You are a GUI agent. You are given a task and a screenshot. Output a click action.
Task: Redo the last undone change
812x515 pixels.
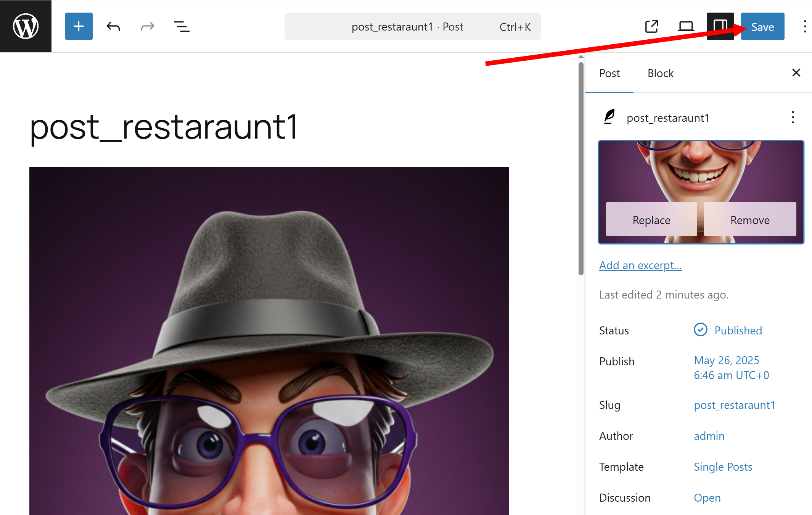[x=147, y=26]
